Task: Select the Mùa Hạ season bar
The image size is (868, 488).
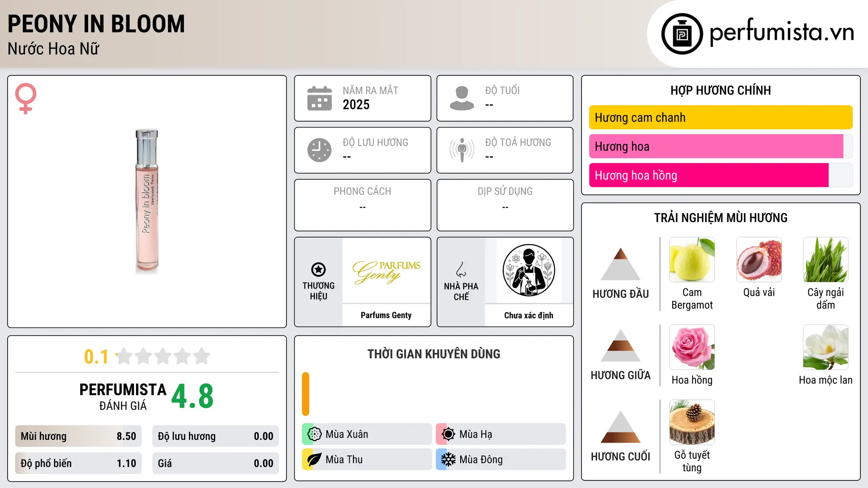Action: [501, 434]
